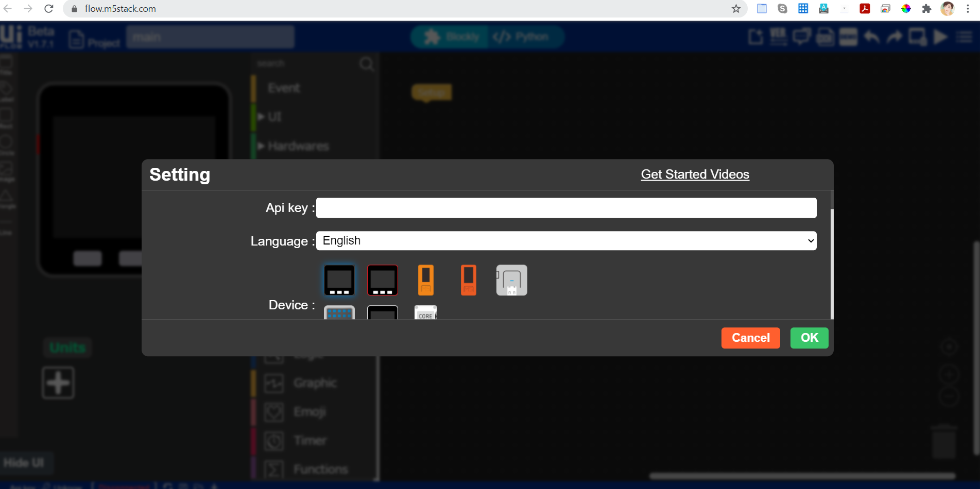Screen dimensions: 980x489
Task: Pick the white-bordered black screen device
Action: click(x=382, y=312)
